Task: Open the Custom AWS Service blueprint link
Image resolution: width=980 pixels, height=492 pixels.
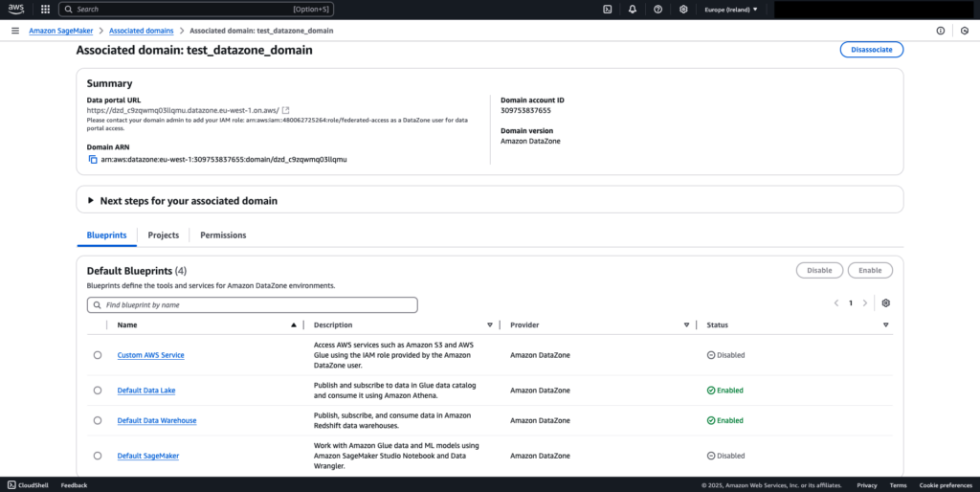Action: pos(150,355)
